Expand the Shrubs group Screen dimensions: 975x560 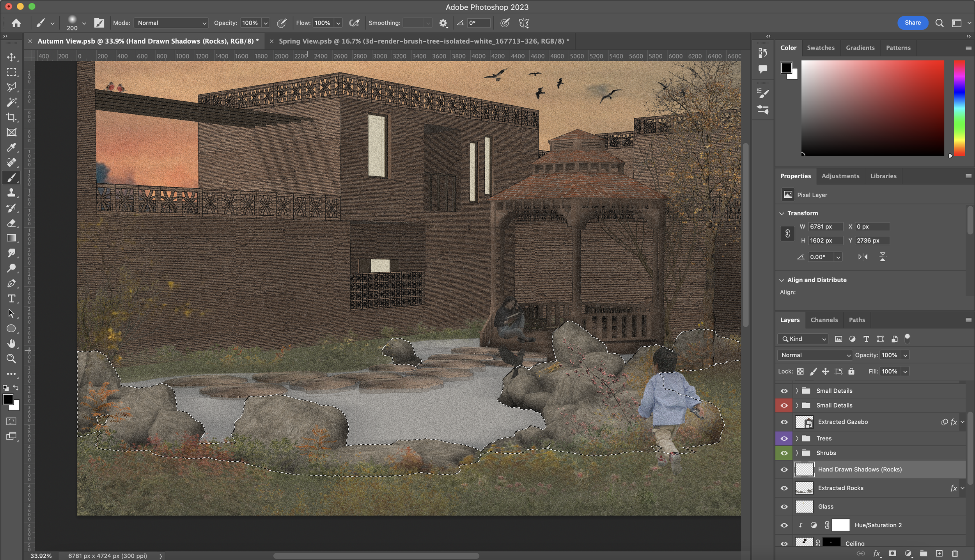tap(797, 453)
